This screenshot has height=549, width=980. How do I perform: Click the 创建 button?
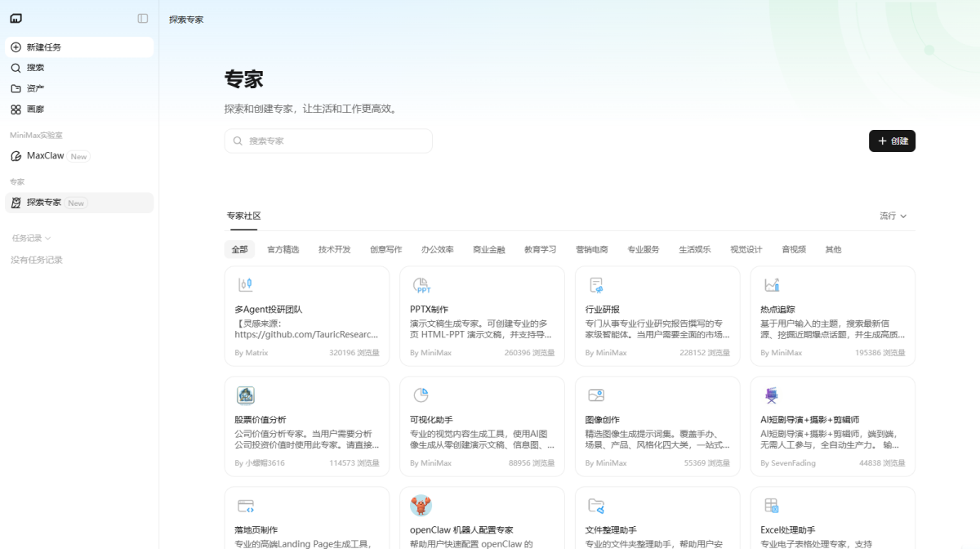click(x=892, y=141)
